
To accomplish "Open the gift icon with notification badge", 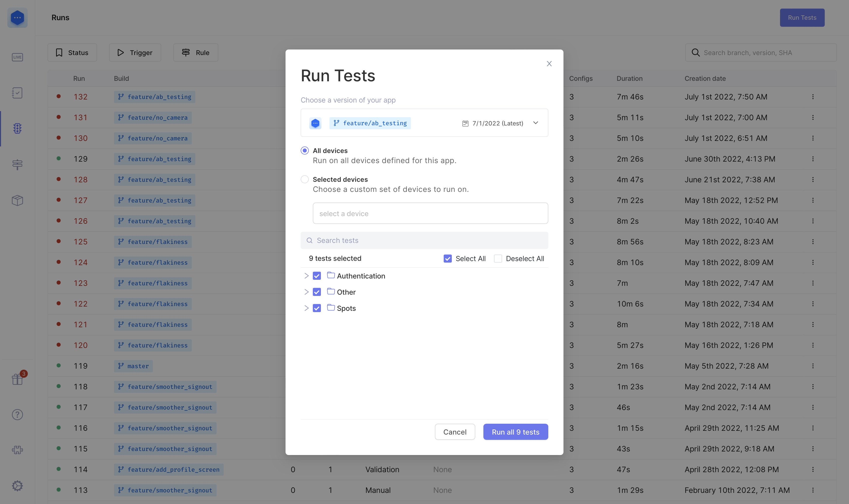I will (x=17, y=379).
